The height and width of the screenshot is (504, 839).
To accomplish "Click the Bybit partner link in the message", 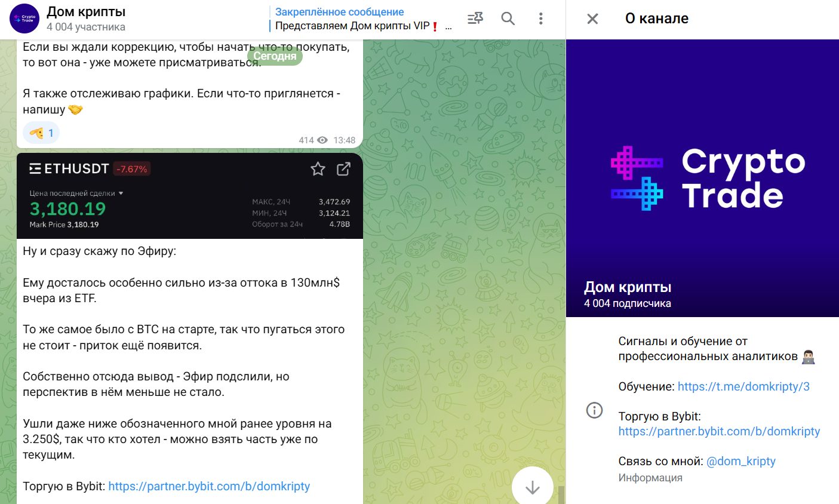I will coord(209,486).
